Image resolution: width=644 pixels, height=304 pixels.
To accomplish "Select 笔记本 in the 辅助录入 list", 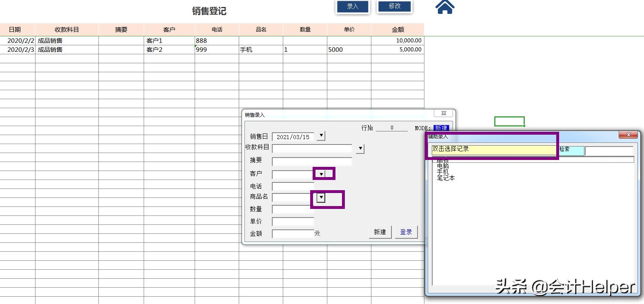I will click(446, 178).
